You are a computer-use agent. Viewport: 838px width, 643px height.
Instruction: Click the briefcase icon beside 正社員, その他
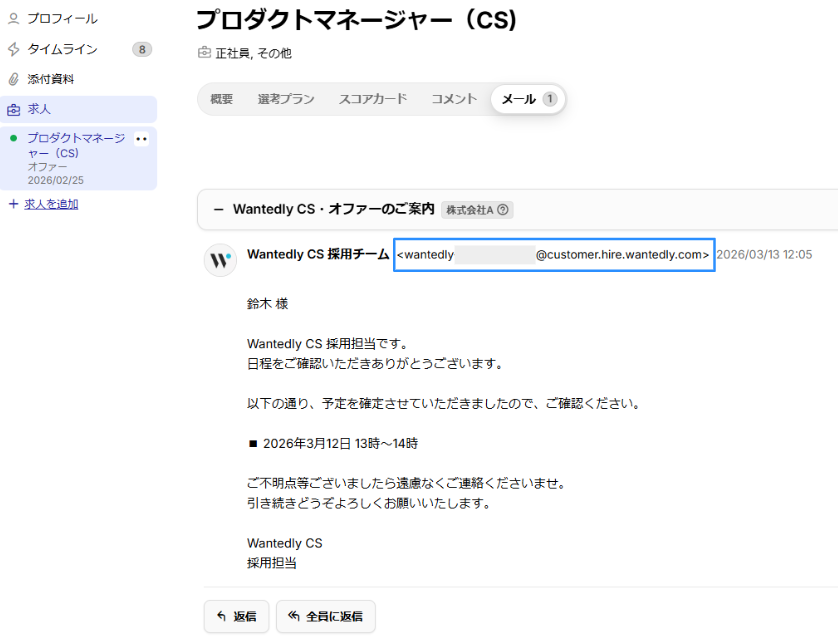[x=204, y=53]
